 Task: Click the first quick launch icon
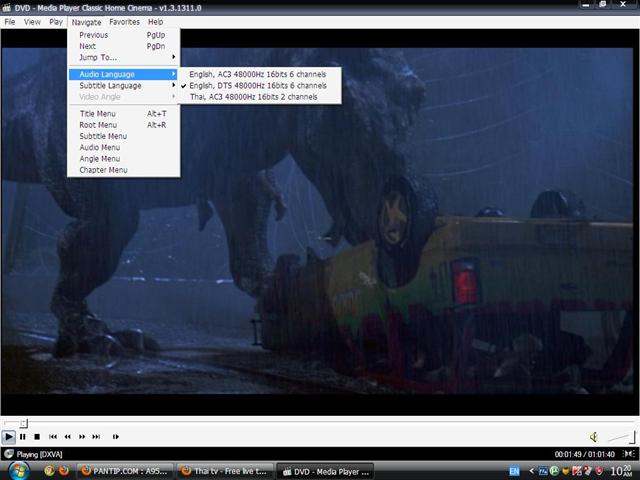tap(49, 471)
